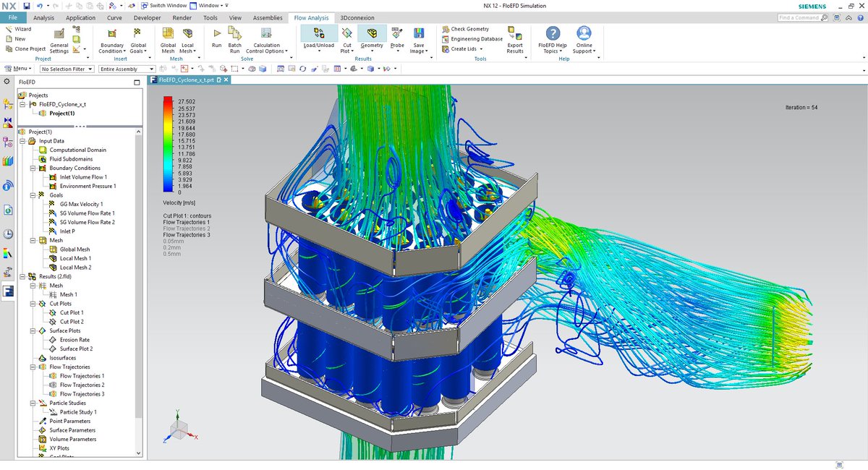The width and height of the screenshot is (868, 470).
Task: Open Boundary Condition dropdown
Action: (x=112, y=40)
